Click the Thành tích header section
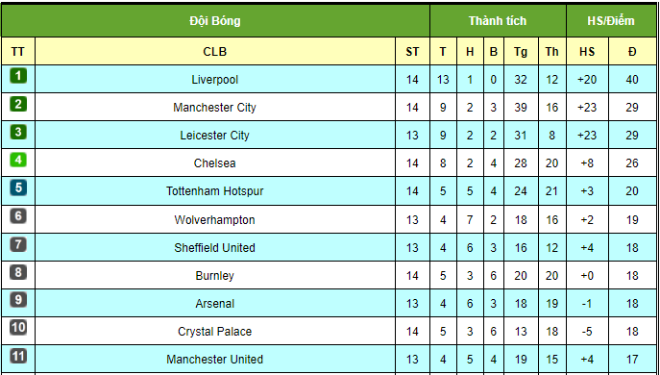 coord(498,21)
